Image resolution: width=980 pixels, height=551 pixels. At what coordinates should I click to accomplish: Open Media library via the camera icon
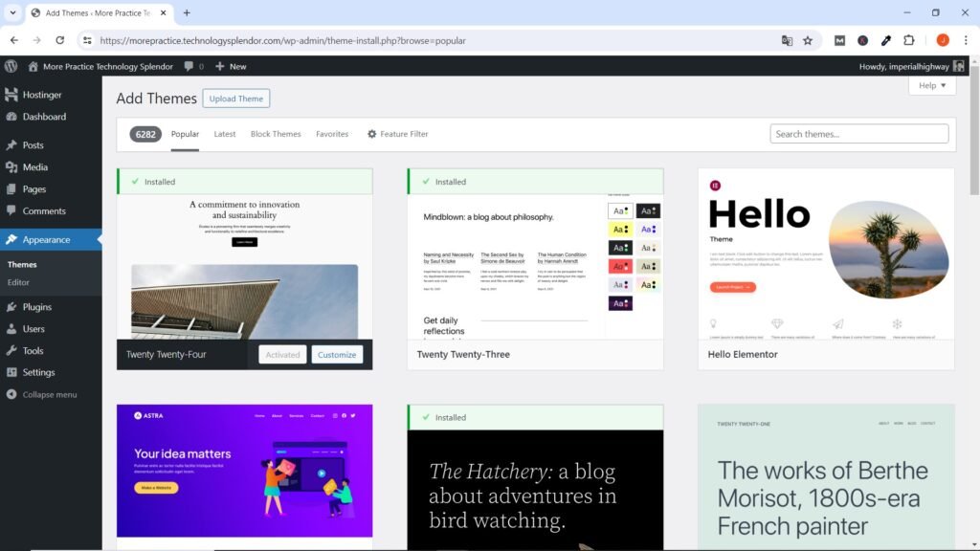(x=11, y=167)
